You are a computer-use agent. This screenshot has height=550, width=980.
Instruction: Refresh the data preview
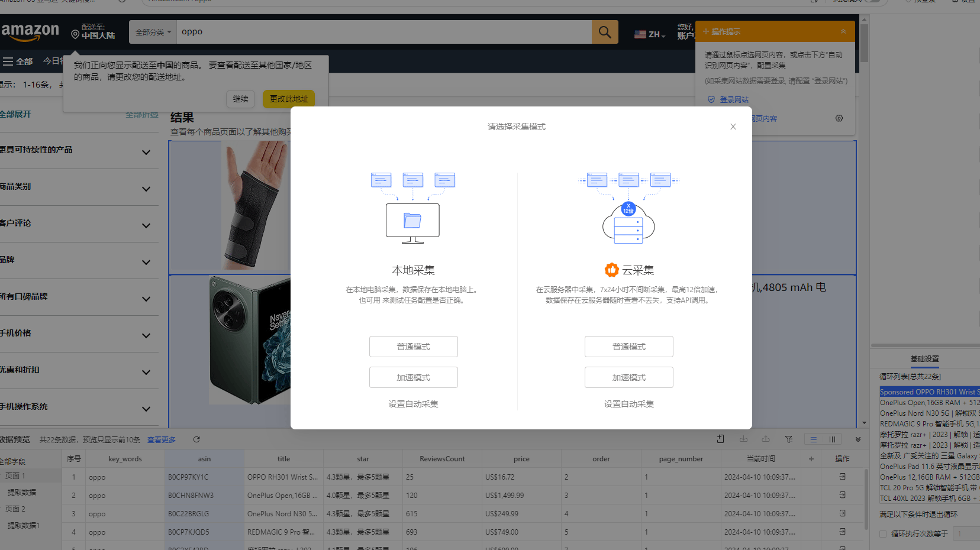tap(196, 439)
